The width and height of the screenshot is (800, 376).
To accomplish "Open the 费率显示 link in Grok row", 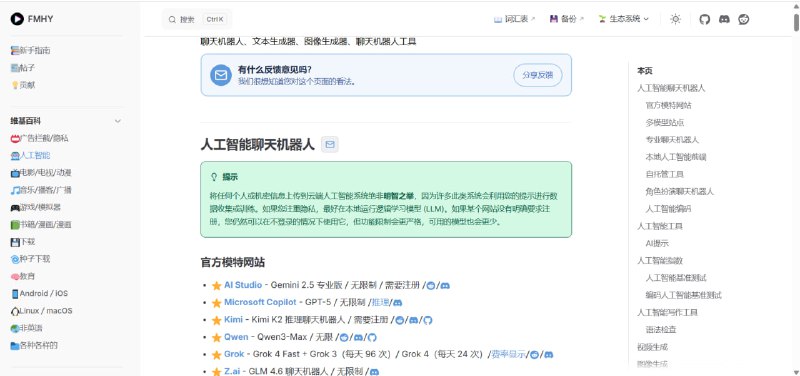I will [509, 354].
